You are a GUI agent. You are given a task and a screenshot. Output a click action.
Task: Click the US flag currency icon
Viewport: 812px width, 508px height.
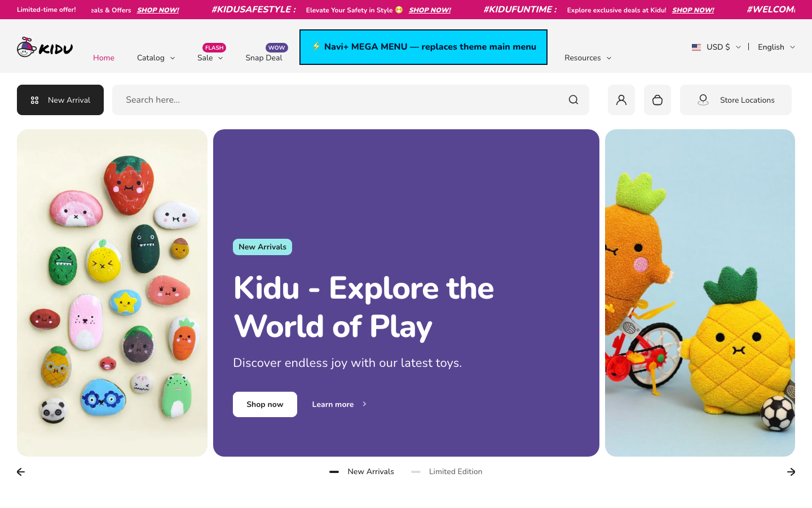696,47
